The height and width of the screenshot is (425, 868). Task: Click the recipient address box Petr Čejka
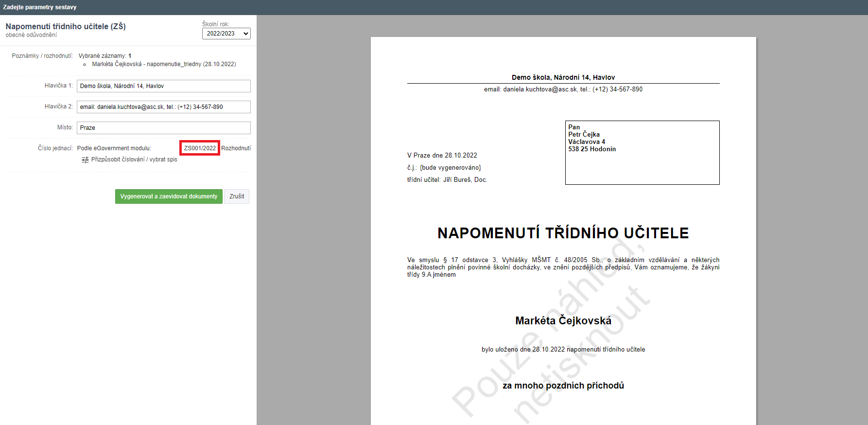tap(642, 153)
